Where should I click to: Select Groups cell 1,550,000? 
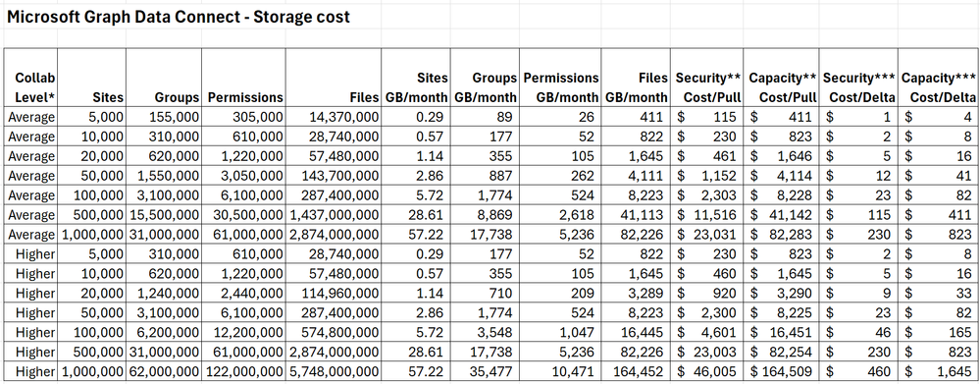(164, 175)
